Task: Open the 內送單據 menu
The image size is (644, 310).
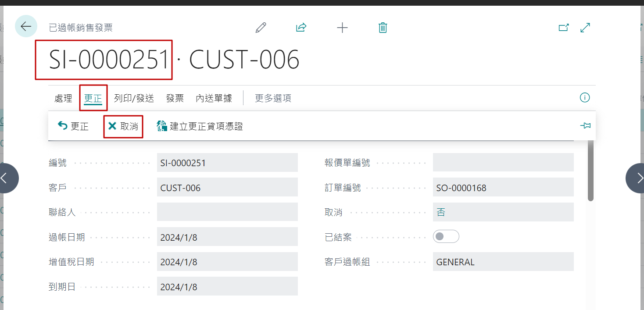Action: [x=214, y=98]
